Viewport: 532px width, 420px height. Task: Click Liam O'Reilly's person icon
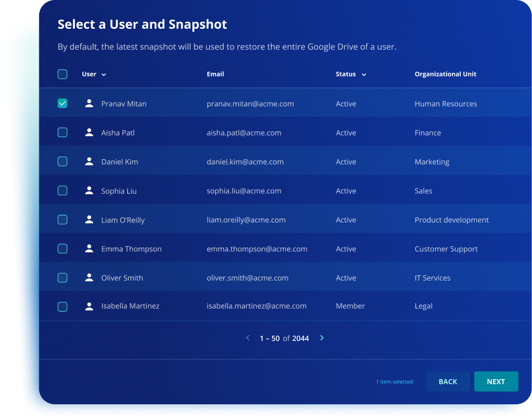coord(89,220)
